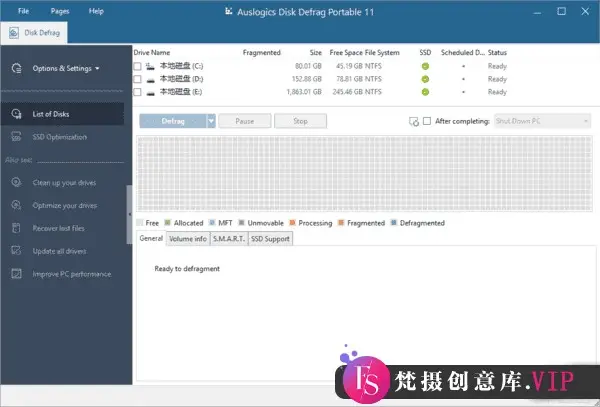Click the Processing legend color swatch
Screen dimensions: 600x407
tap(292, 223)
